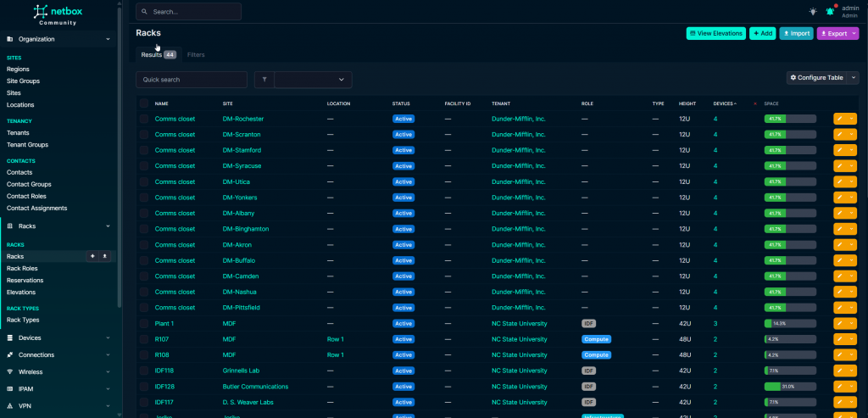Open Rack Roles in the sidebar
Viewport: 868px width, 418px height.
22,268
